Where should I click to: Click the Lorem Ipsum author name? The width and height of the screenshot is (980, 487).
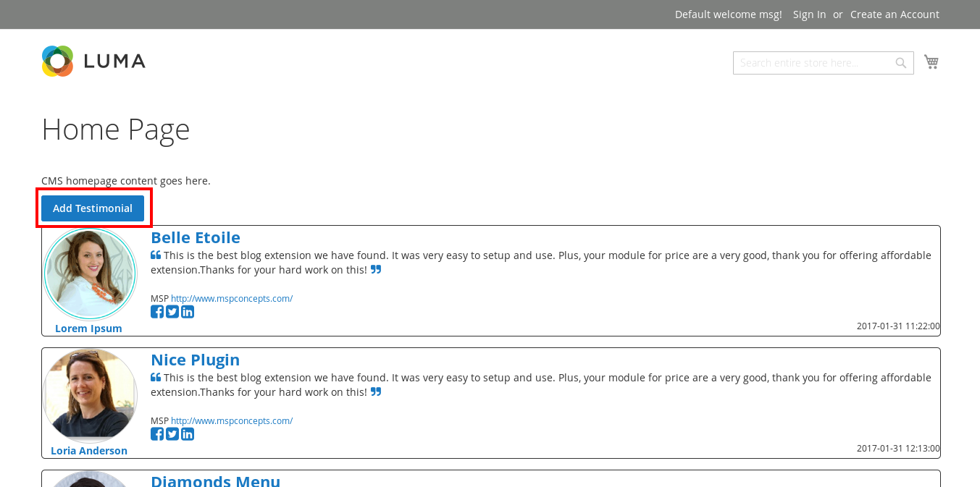(88, 329)
